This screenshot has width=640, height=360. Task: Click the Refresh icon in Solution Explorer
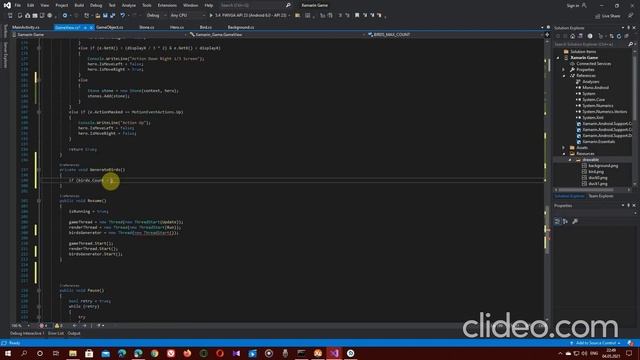[x=619, y=36]
